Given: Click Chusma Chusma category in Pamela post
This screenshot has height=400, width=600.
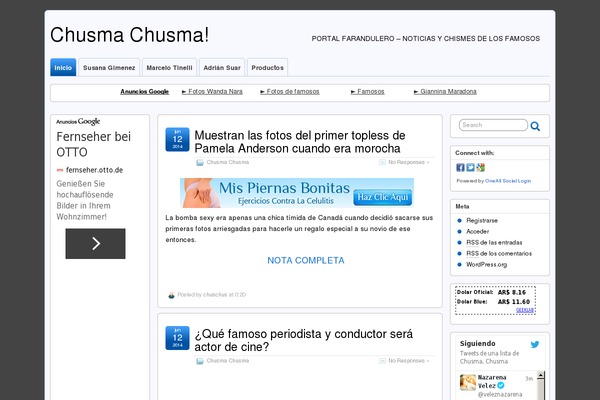Looking at the screenshot, I should point(228,162).
